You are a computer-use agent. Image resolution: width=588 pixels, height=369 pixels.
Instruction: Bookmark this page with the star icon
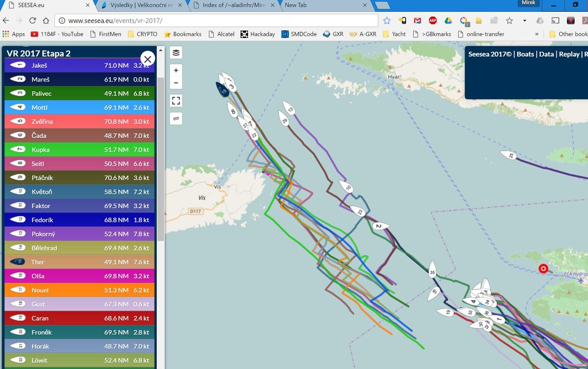(387, 20)
